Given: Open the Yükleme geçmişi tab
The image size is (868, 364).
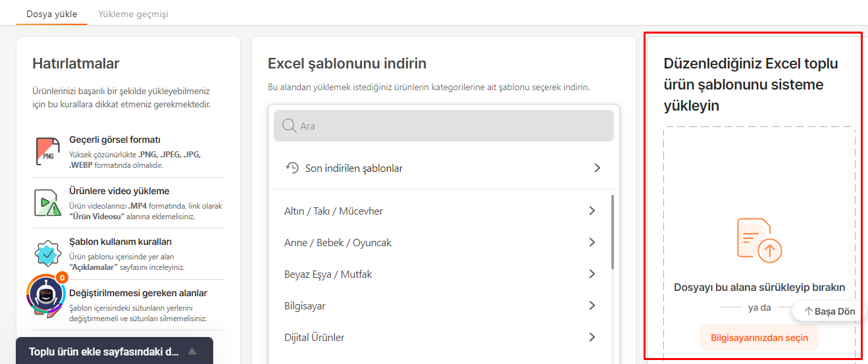Looking at the screenshot, I should click(x=133, y=14).
